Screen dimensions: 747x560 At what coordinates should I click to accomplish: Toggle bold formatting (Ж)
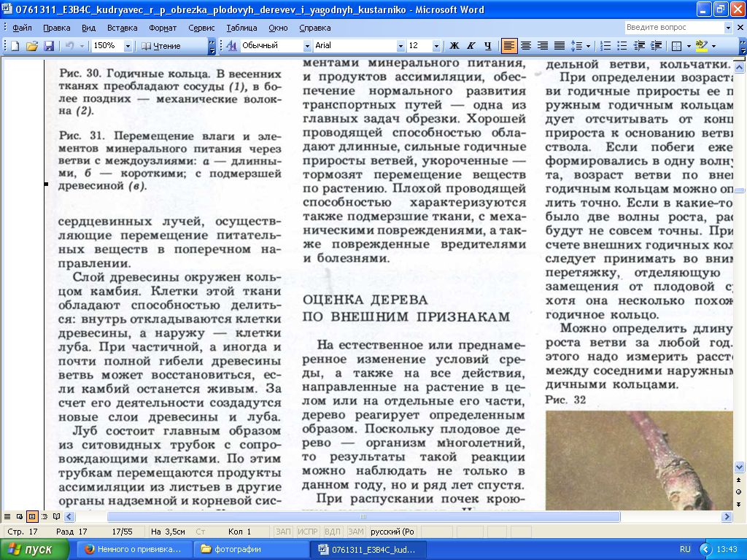(x=454, y=45)
